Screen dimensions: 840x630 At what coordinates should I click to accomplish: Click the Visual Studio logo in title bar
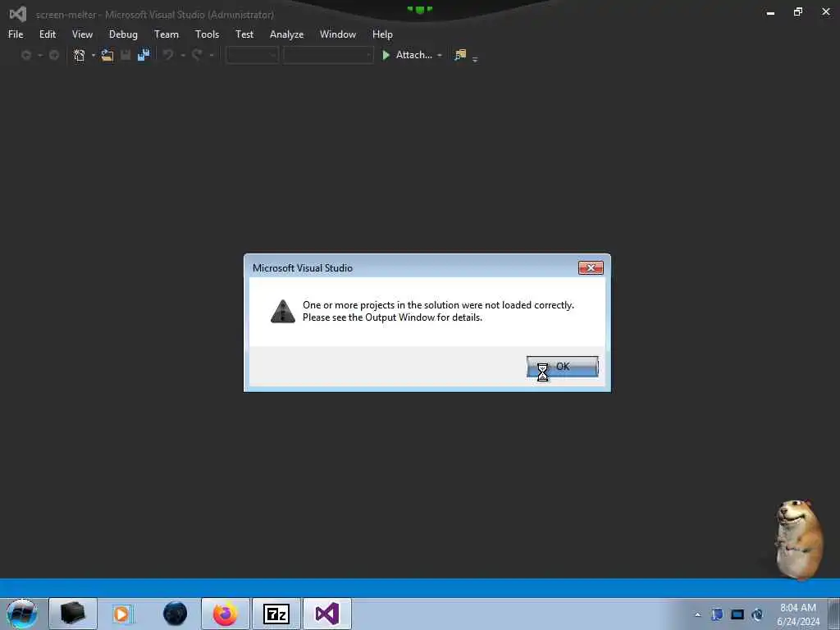click(18, 15)
